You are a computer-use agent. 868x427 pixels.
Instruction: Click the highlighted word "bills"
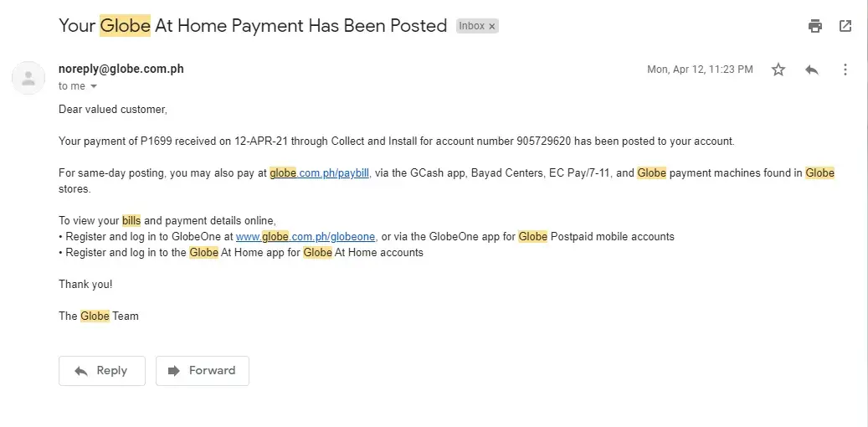(x=131, y=221)
